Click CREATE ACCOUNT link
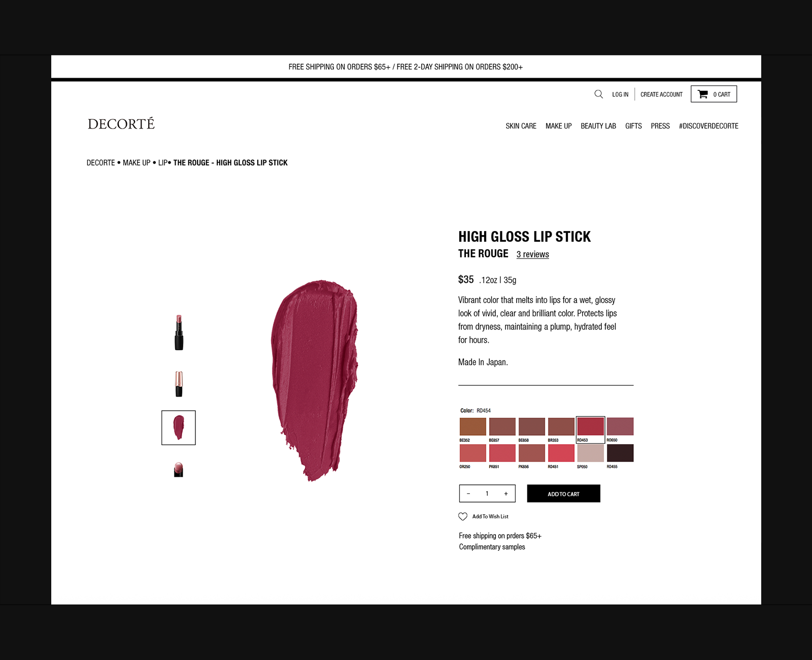The image size is (812, 660). coord(661,94)
